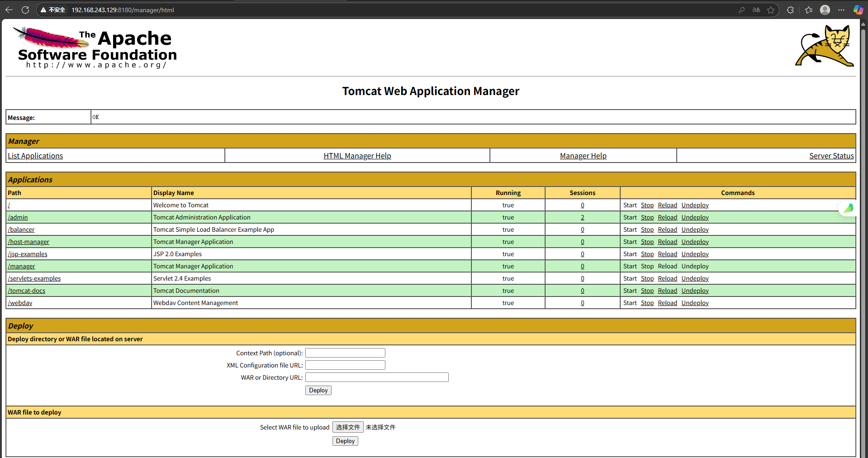868x458 pixels.
Task: Open the Manager Help link
Action: click(x=583, y=156)
